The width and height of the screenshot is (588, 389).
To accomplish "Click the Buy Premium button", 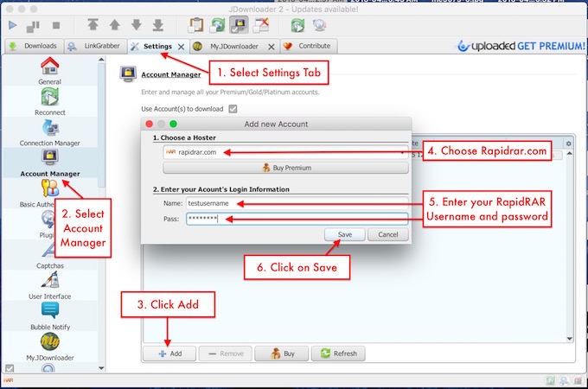I will coord(285,168).
